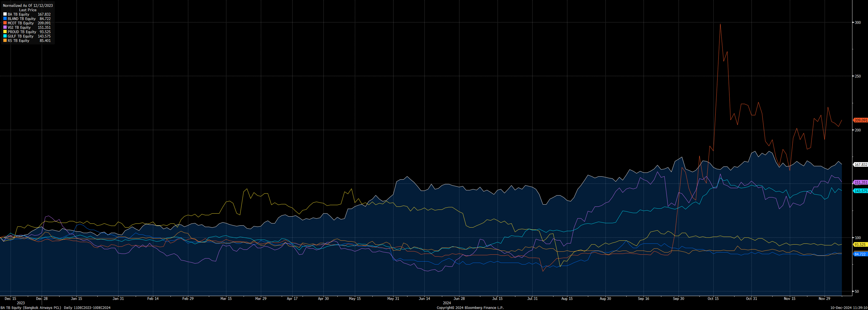The image size is (868, 310).
Task: Click the purple VGI TB Equity swatch
Action: coord(5,28)
